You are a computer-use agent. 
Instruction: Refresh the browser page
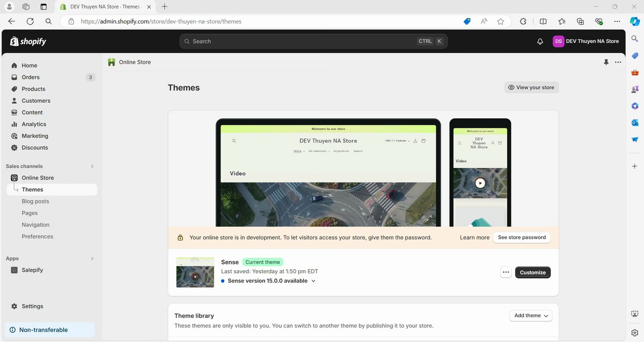click(x=30, y=21)
